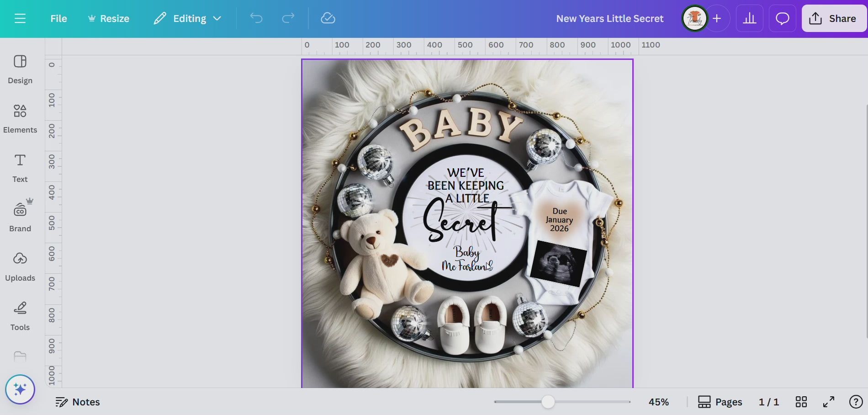Add collaborator with plus button

pyautogui.click(x=717, y=19)
